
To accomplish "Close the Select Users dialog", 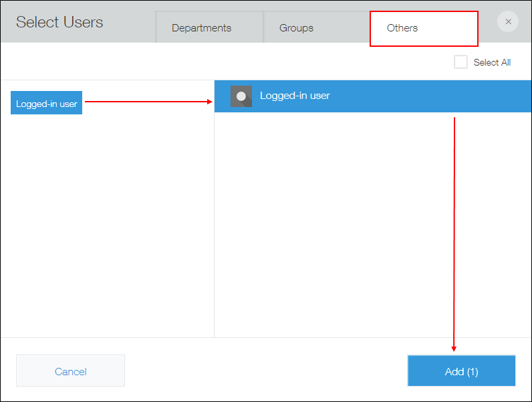I will pos(508,22).
